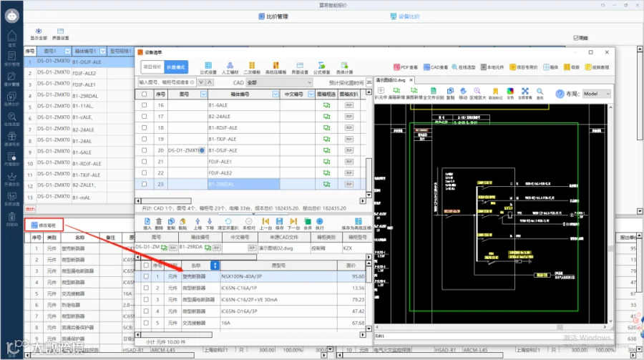Viewport: 644px width, 360px height.
Task: Click the 修改箱柜 button
Action: (44, 225)
